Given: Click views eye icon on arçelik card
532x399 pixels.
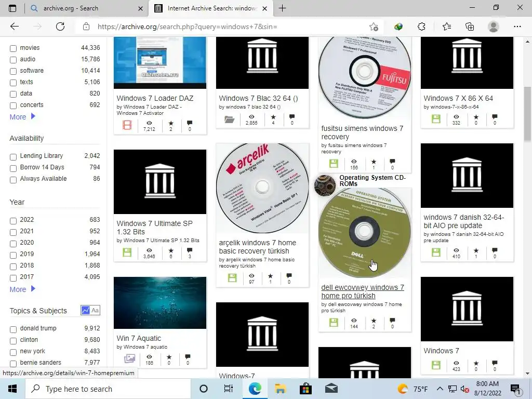Looking at the screenshot, I should pos(251,276).
